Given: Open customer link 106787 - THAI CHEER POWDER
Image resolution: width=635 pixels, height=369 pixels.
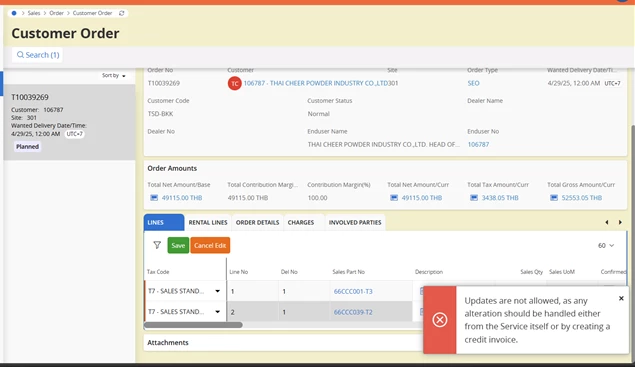Looking at the screenshot, I should (315, 83).
